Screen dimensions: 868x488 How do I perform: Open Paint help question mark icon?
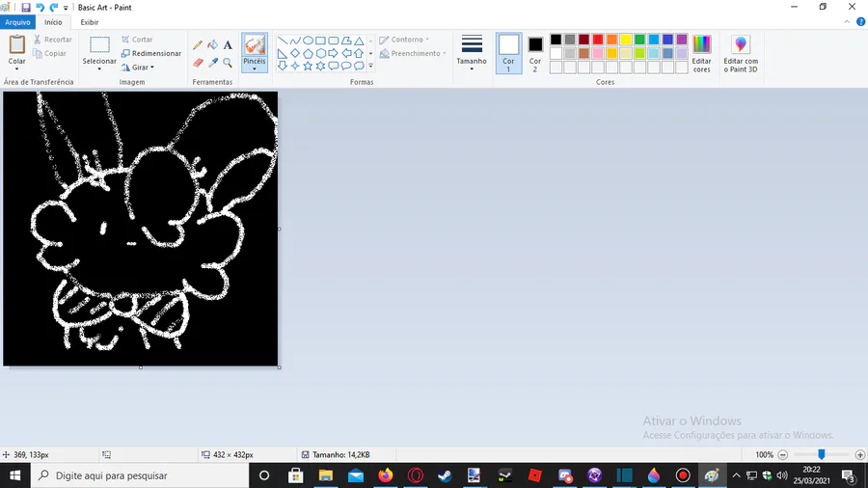[x=861, y=22]
